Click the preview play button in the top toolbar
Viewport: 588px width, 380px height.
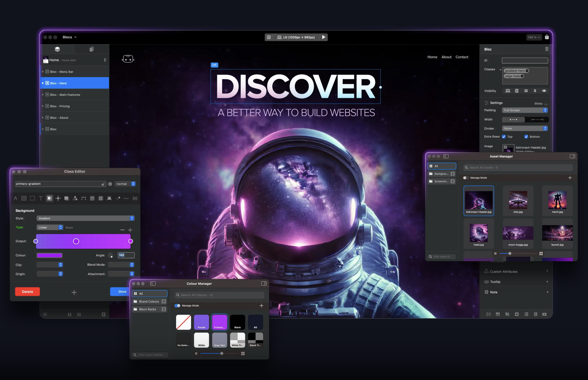coord(324,37)
